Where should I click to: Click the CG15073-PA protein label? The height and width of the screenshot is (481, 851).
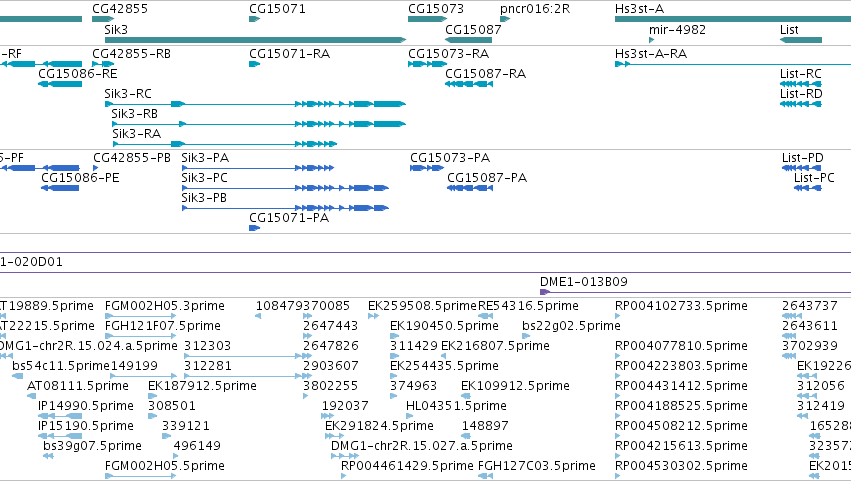tap(450, 158)
